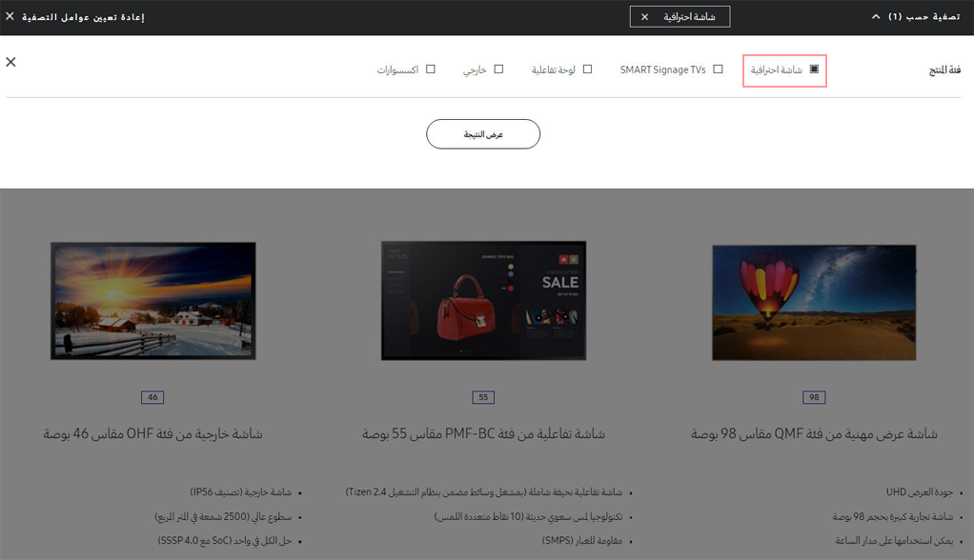Select the 55 size badge
The height and width of the screenshot is (560, 974).
coord(483,397)
